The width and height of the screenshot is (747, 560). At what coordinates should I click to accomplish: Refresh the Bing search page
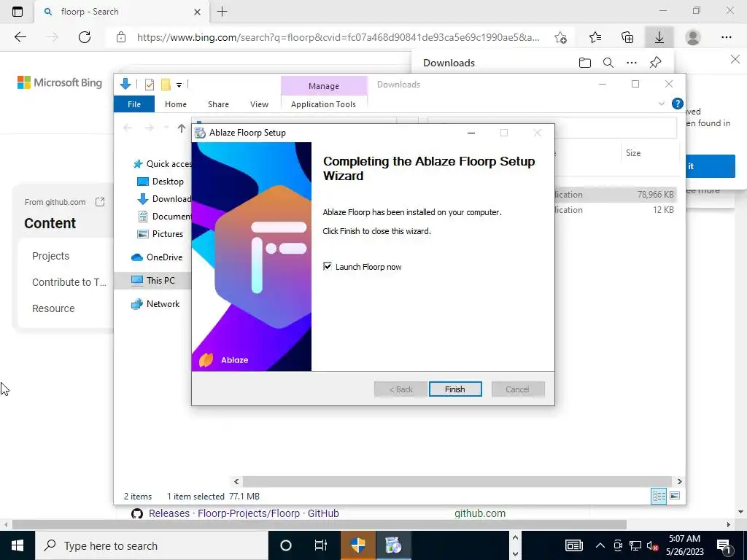tap(85, 37)
